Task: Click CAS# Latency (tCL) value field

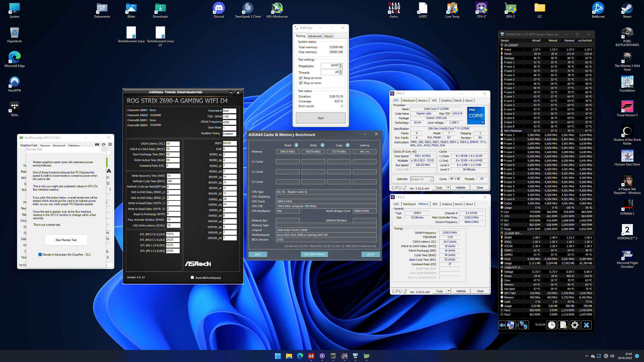Action: tap(173, 144)
